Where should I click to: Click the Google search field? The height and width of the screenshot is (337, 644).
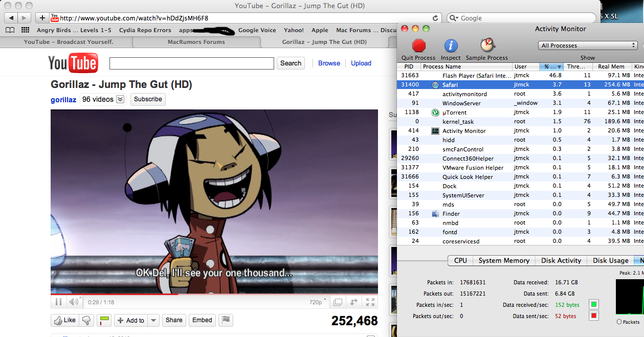pyautogui.click(x=523, y=18)
